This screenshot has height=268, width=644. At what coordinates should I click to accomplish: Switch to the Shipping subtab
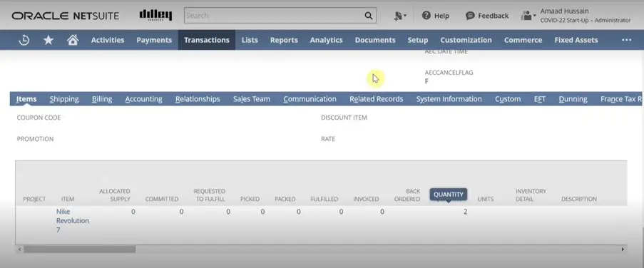point(64,99)
